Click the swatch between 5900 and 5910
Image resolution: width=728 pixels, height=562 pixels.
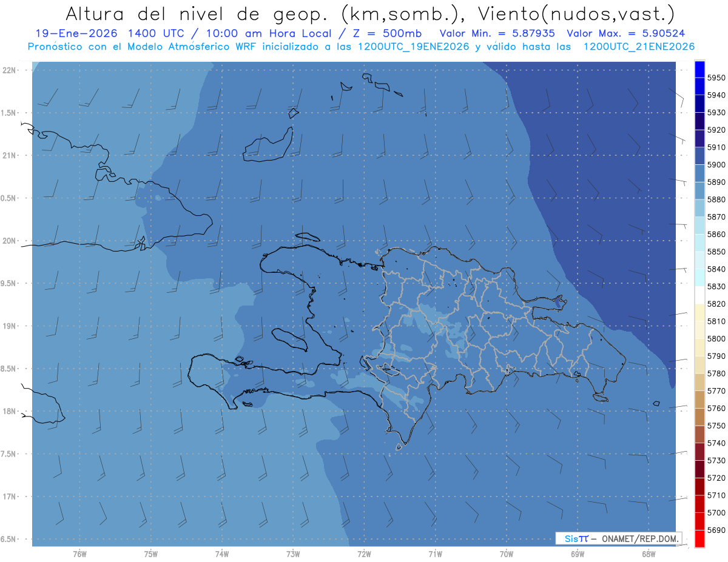click(x=699, y=156)
